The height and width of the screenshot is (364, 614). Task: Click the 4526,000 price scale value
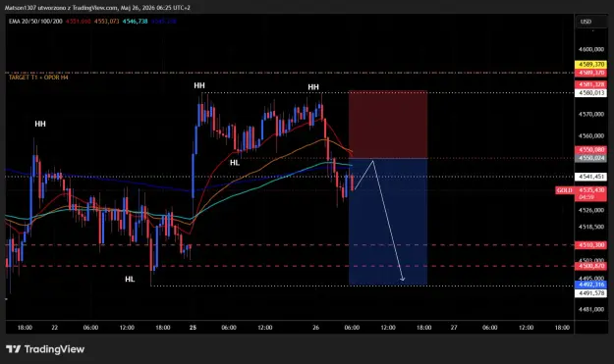point(590,210)
